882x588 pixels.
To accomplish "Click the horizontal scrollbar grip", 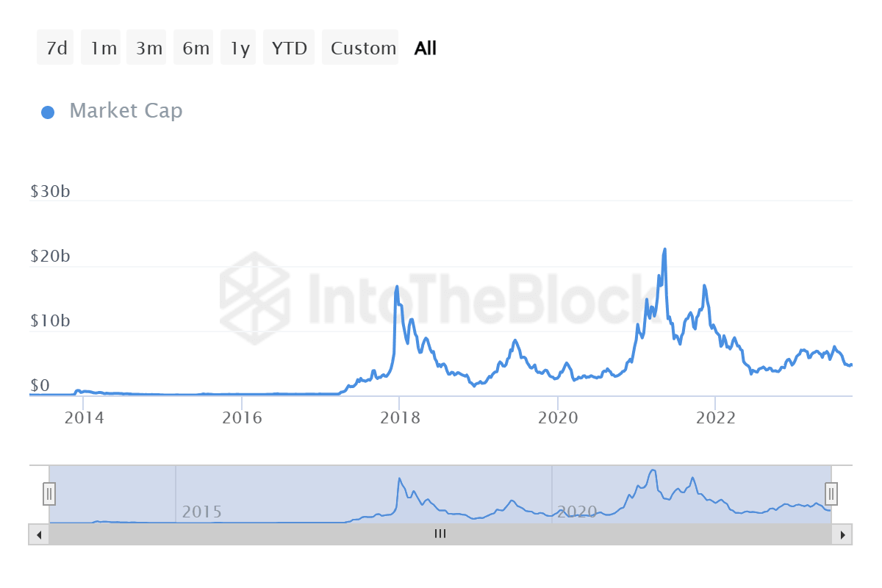I will pos(440,534).
